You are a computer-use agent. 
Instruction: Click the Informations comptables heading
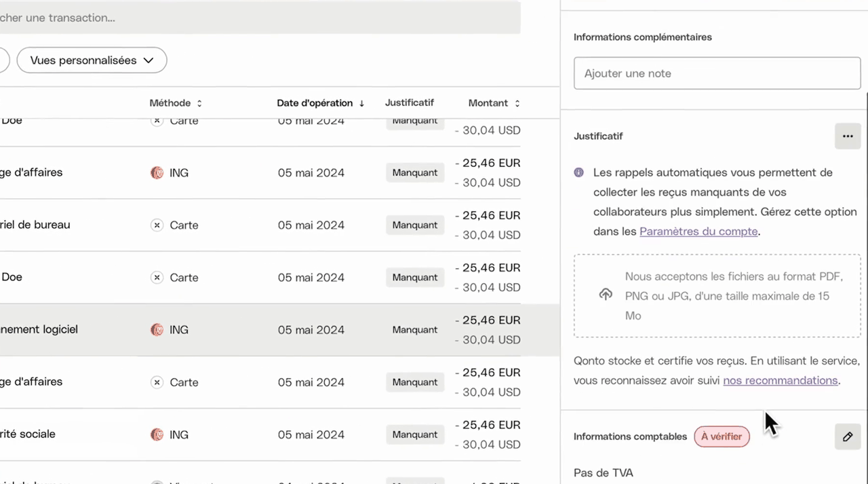click(x=630, y=436)
